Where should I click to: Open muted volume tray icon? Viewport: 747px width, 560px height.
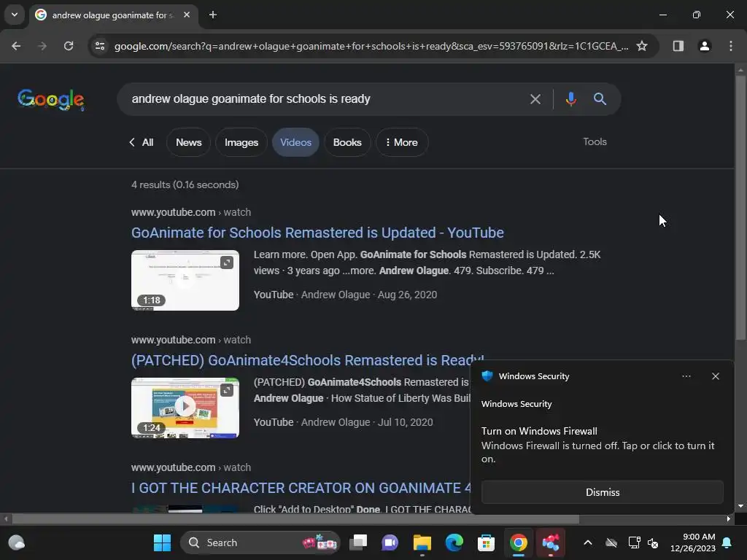pyautogui.click(x=653, y=542)
